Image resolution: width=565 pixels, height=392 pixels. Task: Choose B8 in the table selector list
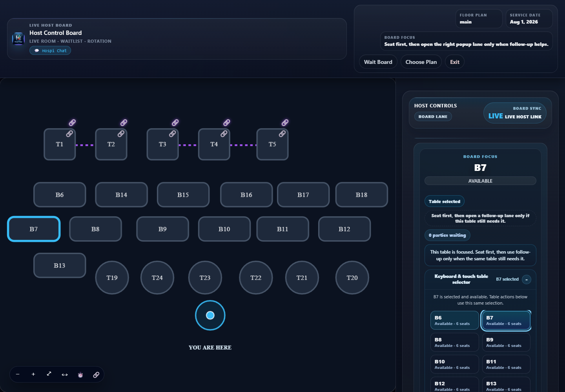click(455, 342)
